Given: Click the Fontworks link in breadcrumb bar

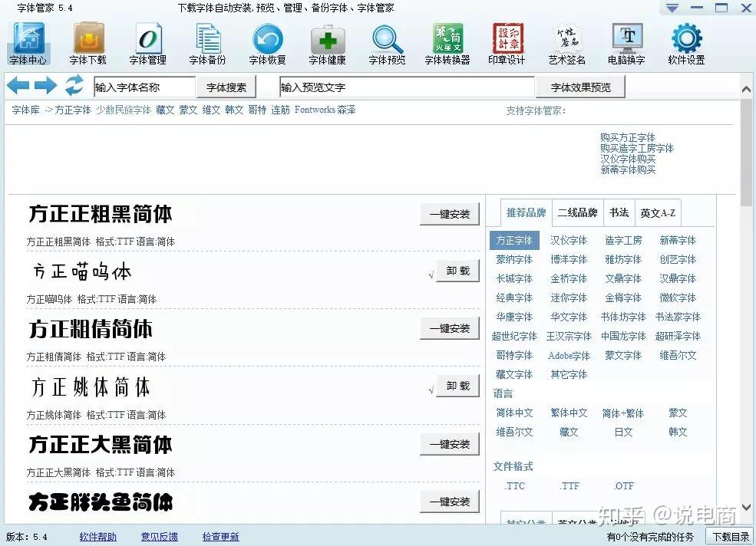Looking at the screenshot, I should point(315,110).
